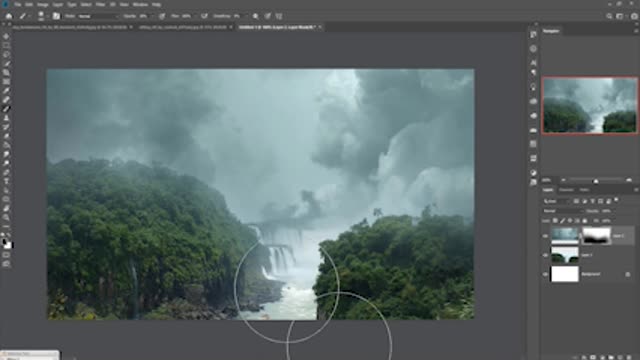Open the Navigator panel menu icon
This screenshot has height=360, width=640.
click(x=636, y=31)
